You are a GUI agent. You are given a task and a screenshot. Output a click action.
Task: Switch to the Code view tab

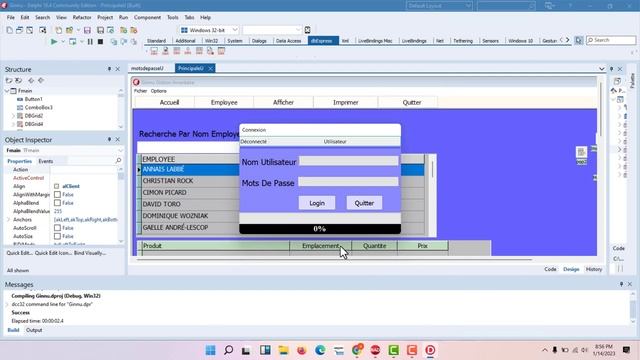tap(550, 269)
